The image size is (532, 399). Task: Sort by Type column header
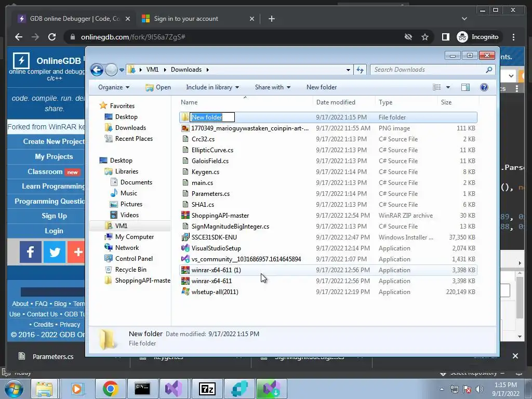click(406, 102)
